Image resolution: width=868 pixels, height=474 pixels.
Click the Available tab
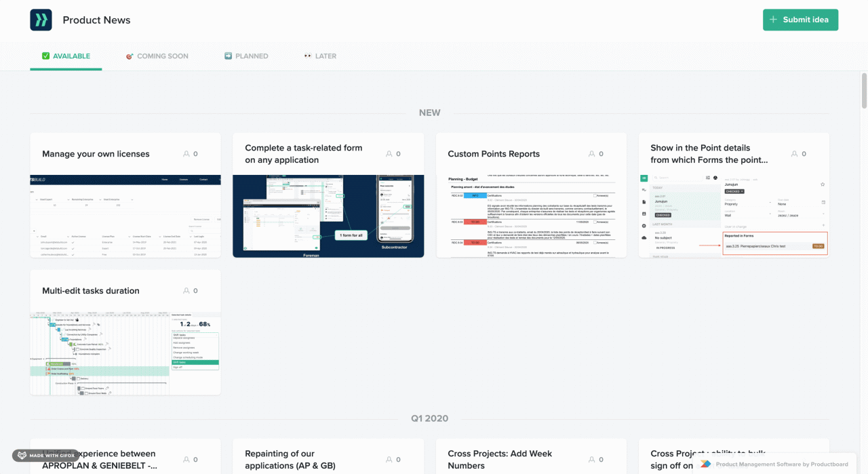click(x=66, y=56)
